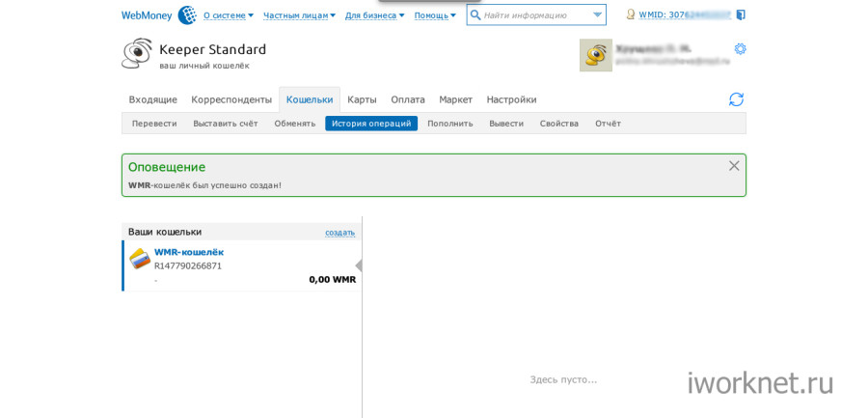Click the WebMoney globe logo icon
The image size is (868, 418).
(x=187, y=14)
